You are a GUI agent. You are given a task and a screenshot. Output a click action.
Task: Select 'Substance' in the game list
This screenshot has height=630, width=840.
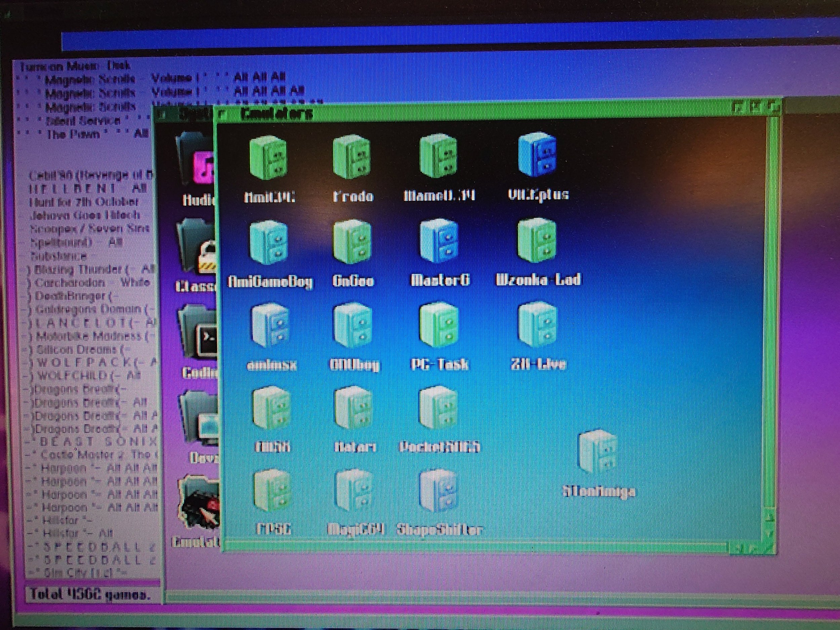58,256
